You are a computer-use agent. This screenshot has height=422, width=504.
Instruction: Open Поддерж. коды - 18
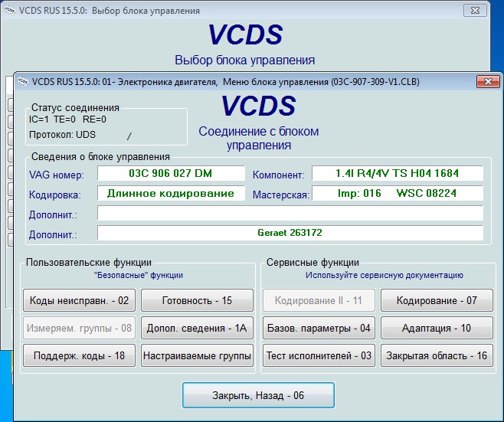pyautogui.click(x=79, y=355)
